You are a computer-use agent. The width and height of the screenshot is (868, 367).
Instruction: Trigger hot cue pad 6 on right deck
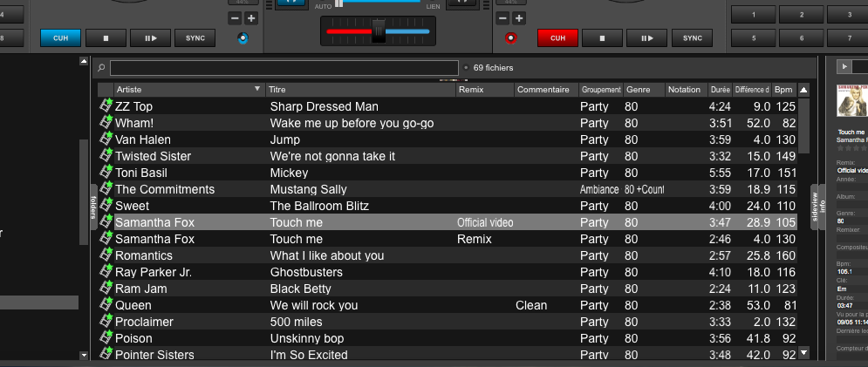(x=802, y=38)
